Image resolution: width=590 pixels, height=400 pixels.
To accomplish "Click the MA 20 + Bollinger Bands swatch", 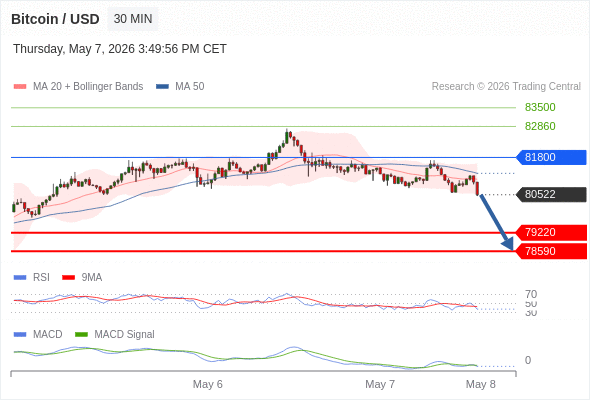I will pos(20,87).
